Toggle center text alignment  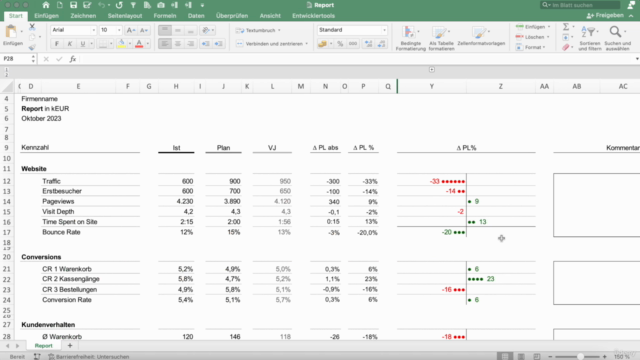click(x=178, y=44)
